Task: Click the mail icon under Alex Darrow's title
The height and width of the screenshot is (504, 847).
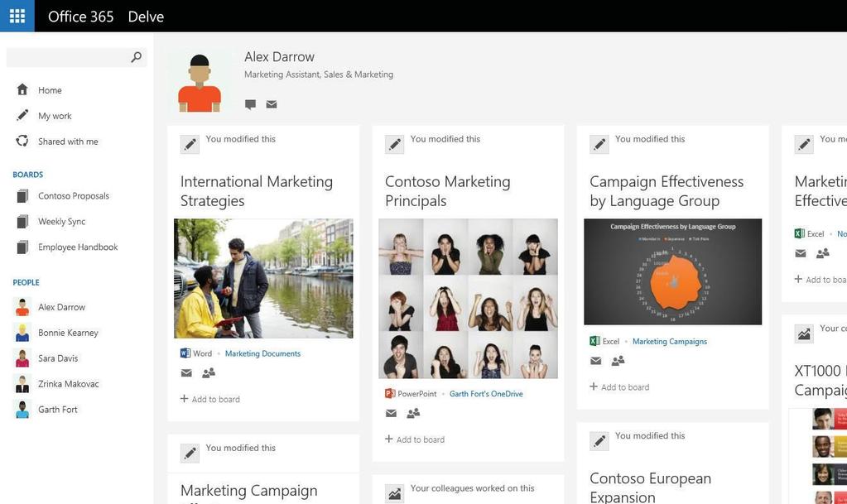Action: 272,104
